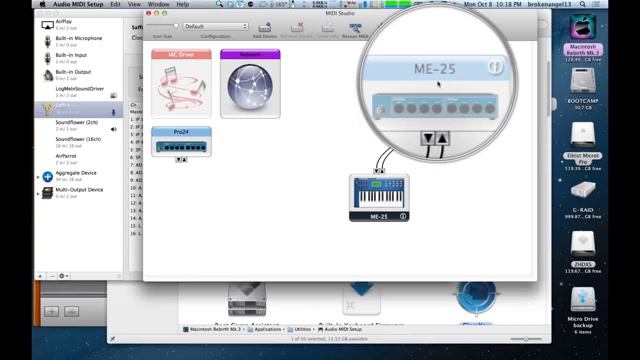Click the Remove Device toolbar icon
Viewport: 640px width, 360px height.
pos(297,29)
